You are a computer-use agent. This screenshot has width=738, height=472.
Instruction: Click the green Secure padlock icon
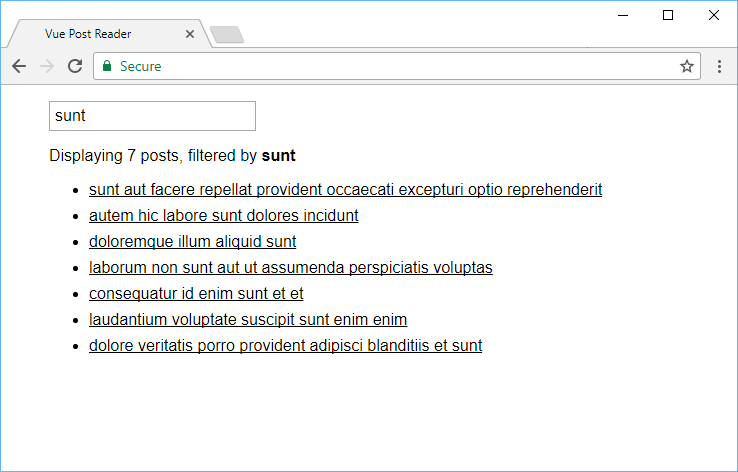click(107, 66)
